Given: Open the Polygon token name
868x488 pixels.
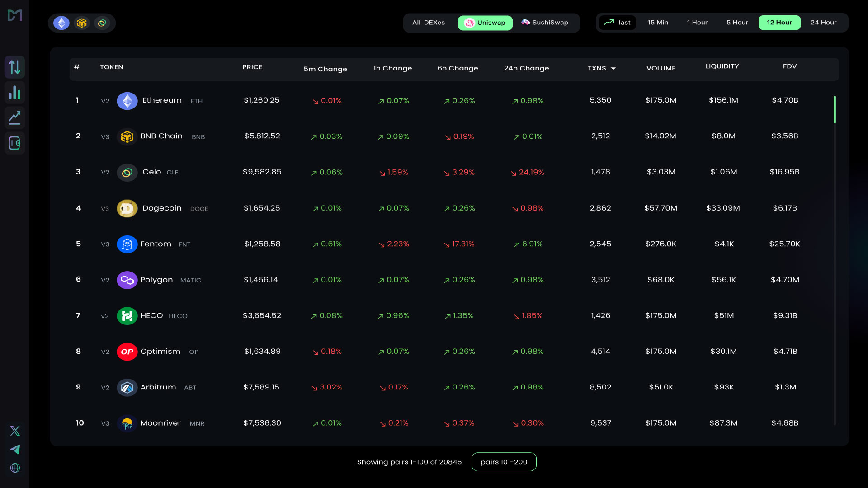Looking at the screenshot, I should tap(156, 280).
